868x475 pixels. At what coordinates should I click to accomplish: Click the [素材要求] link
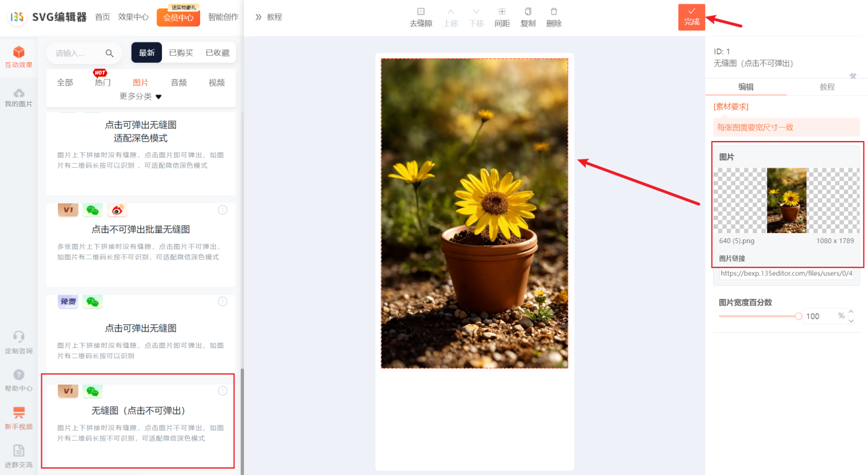point(731,107)
